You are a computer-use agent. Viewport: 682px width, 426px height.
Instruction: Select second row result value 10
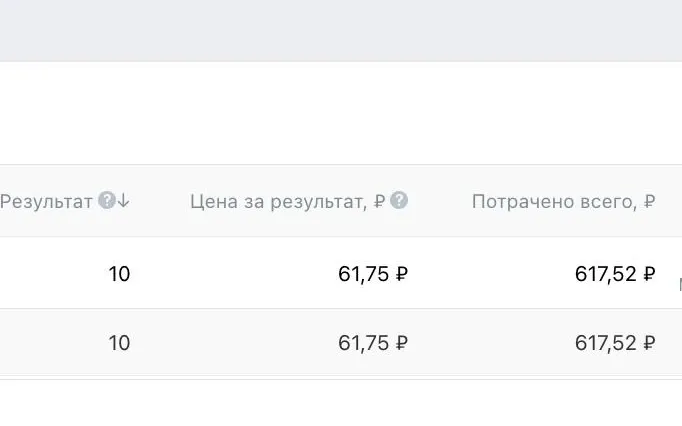(x=119, y=343)
